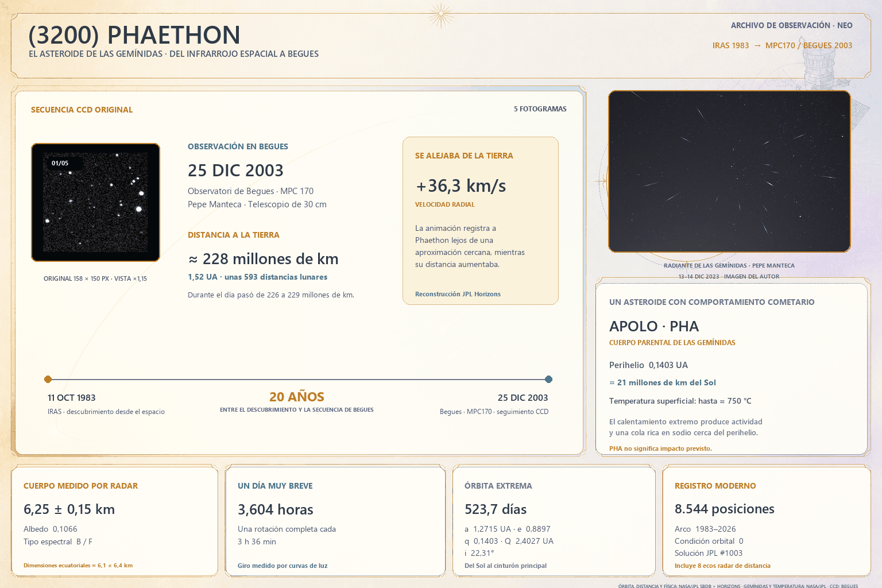Image resolution: width=882 pixels, height=588 pixels.
Task: Click the DISTANCIA A LA TIERRA heading
Action: (x=234, y=235)
